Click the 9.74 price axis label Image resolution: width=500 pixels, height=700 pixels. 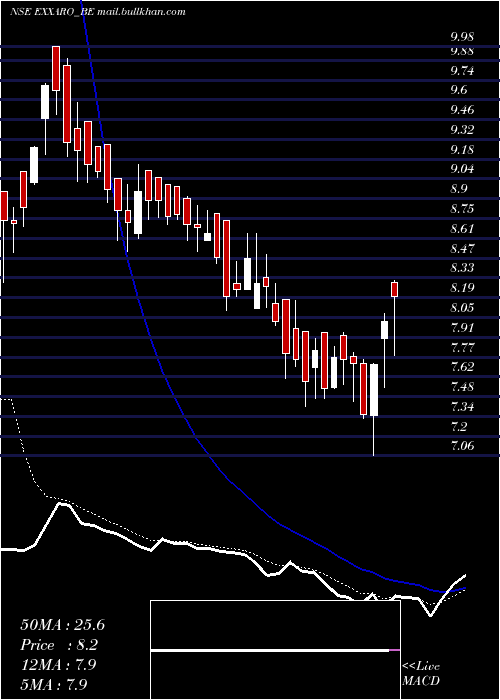462,71
